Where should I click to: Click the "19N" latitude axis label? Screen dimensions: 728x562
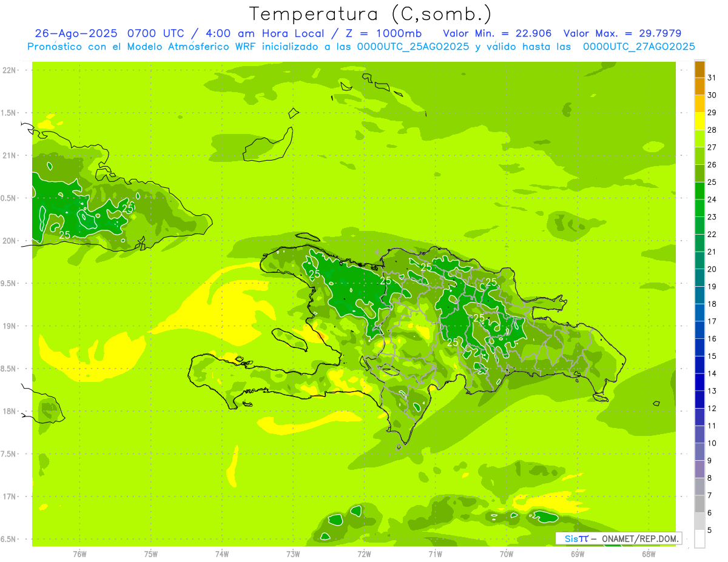pos(8,326)
